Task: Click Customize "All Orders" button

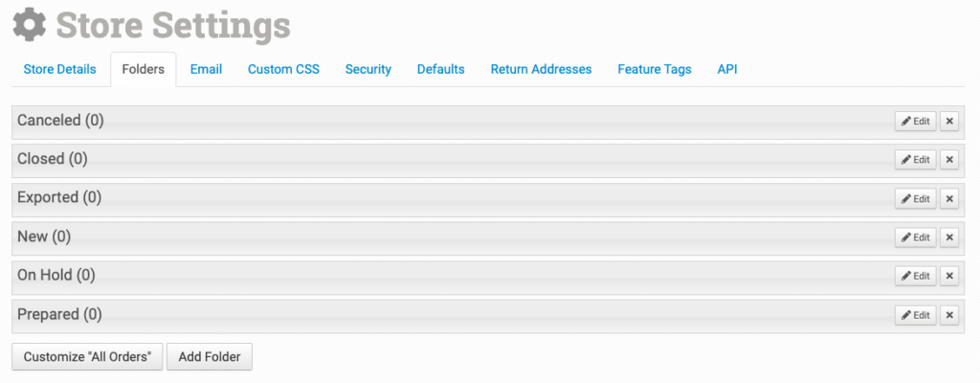Action: pos(87,357)
